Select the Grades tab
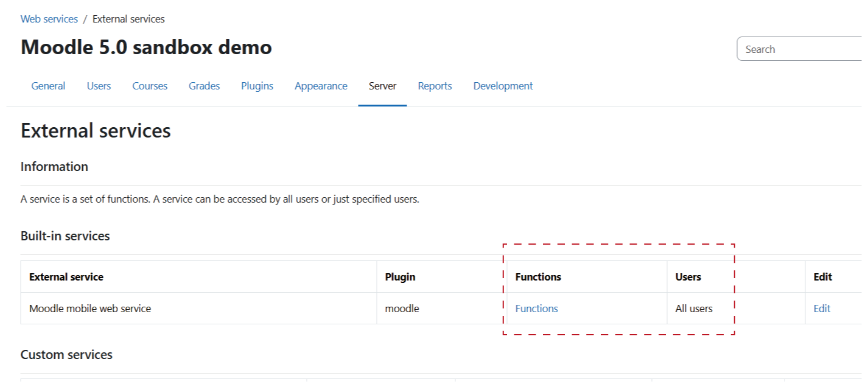 [204, 86]
